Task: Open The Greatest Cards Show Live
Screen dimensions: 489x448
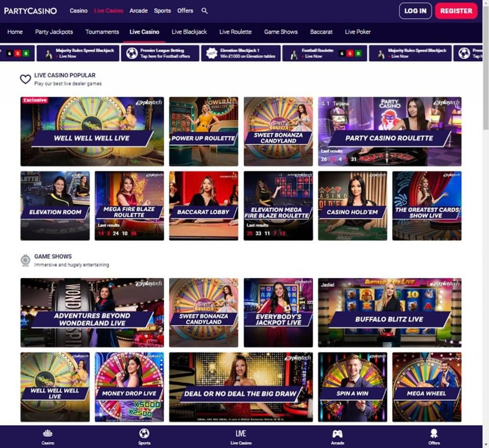Action: pos(426,206)
